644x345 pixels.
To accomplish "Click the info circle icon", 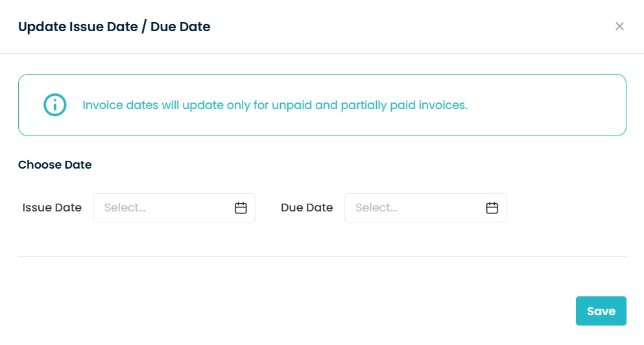I will coord(55,105).
